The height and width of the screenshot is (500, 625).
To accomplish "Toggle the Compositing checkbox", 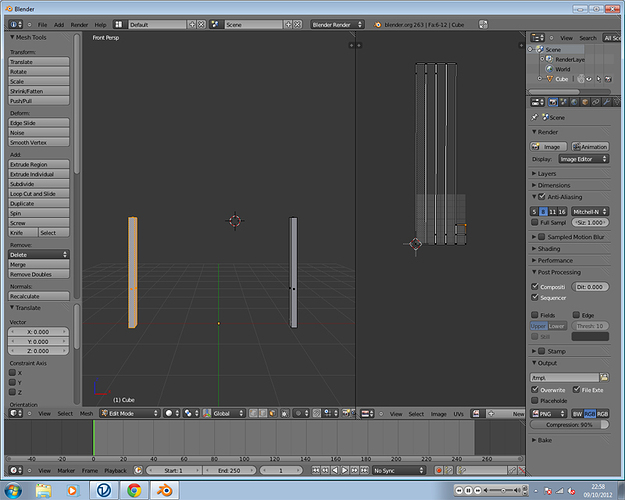I will (x=535, y=286).
